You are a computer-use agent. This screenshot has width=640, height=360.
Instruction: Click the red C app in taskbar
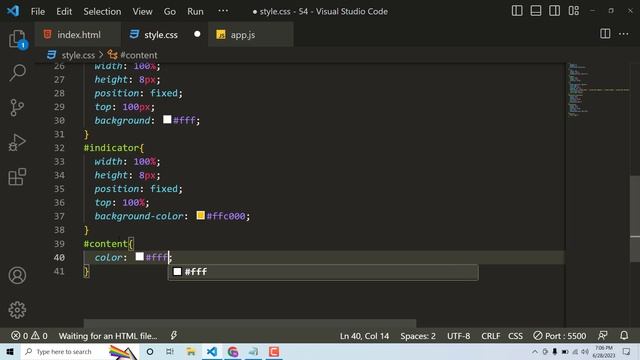[274, 351]
